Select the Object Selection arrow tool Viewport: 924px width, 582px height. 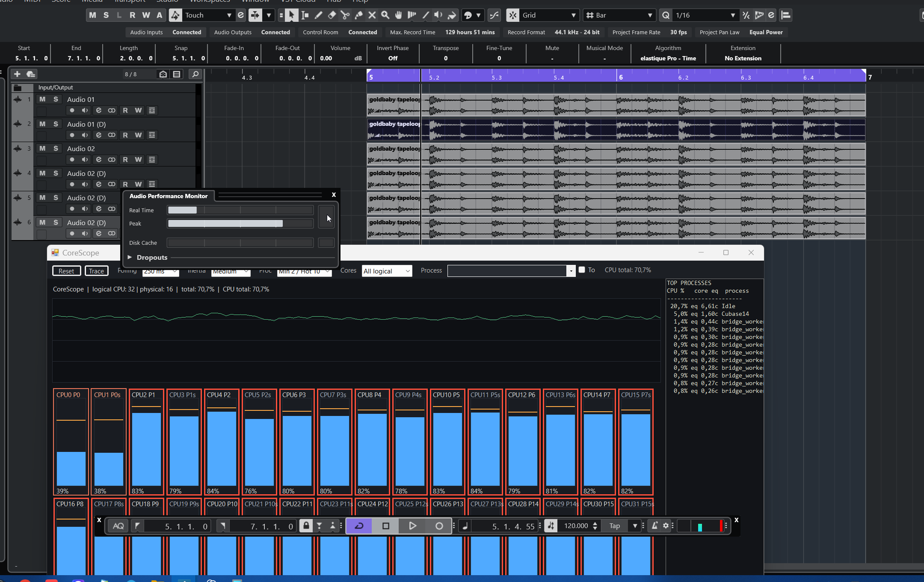click(291, 15)
